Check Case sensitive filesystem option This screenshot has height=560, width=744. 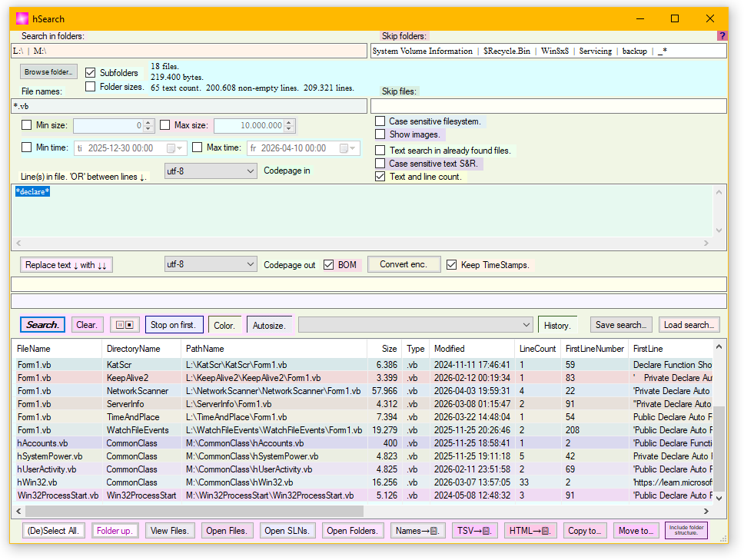380,121
